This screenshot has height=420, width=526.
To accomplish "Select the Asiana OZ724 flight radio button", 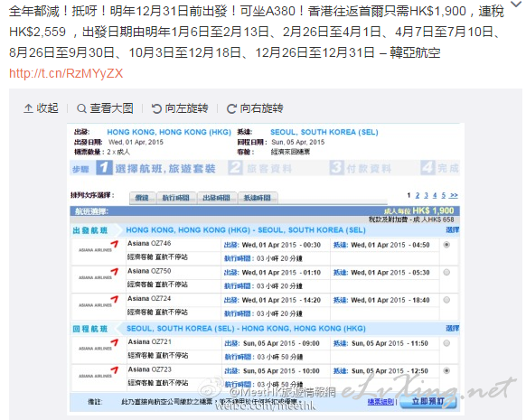I will (x=446, y=300).
